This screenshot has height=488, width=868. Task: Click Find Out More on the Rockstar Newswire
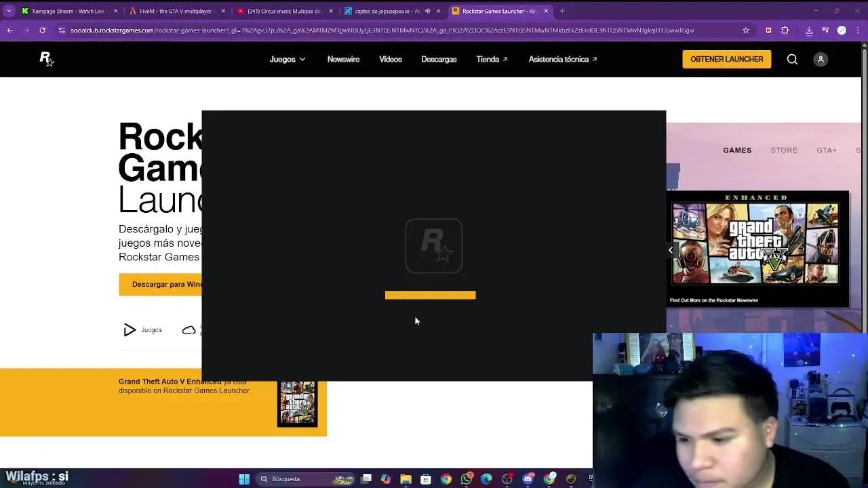click(714, 300)
